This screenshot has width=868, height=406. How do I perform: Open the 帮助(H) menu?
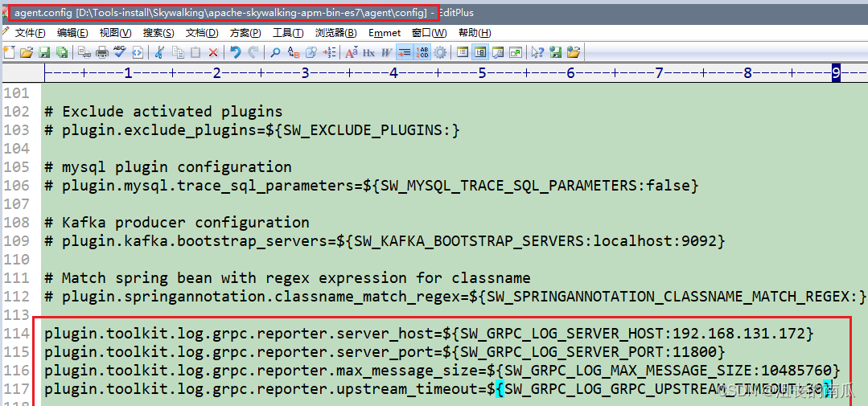pos(475,33)
